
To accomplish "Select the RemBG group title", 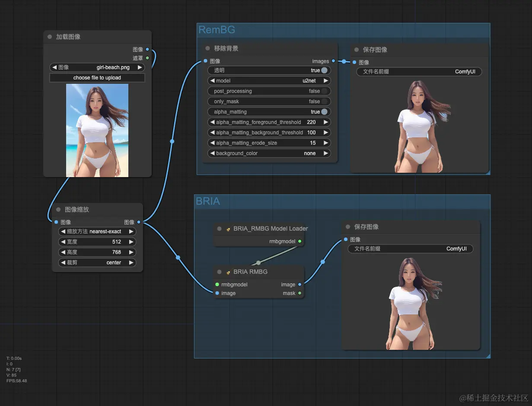I will click(217, 29).
